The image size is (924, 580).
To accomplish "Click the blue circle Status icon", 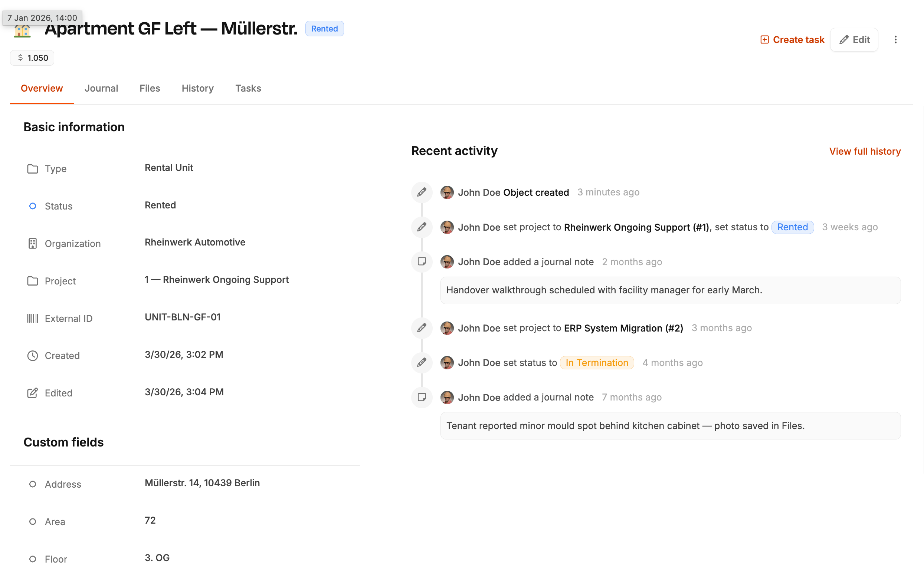I will click(33, 206).
